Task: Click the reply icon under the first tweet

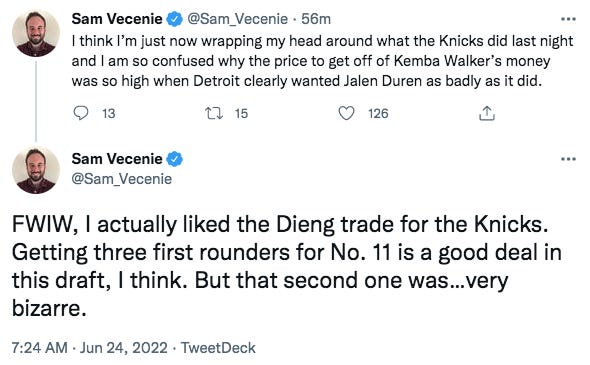Action: pyautogui.click(x=81, y=113)
